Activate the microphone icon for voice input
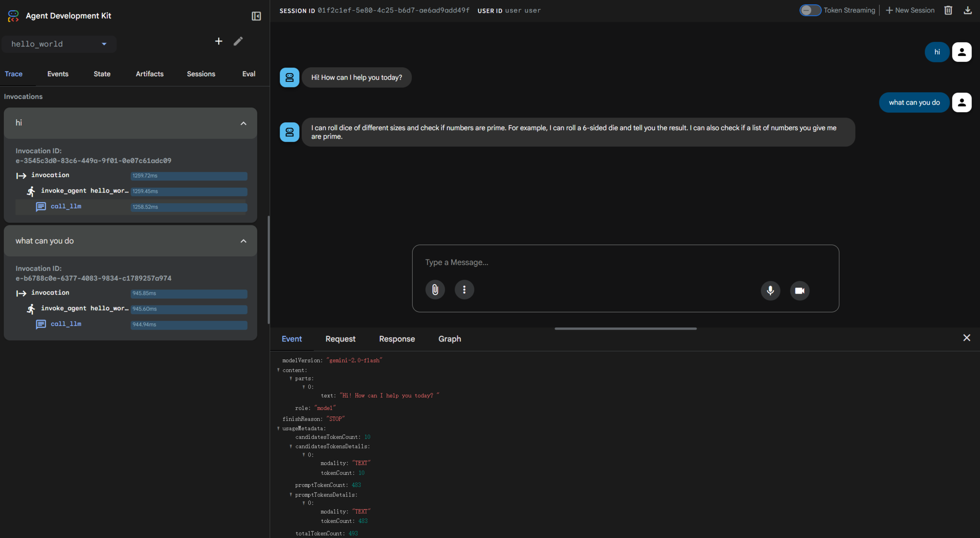The height and width of the screenshot is (538, 980). click(770, 290)
